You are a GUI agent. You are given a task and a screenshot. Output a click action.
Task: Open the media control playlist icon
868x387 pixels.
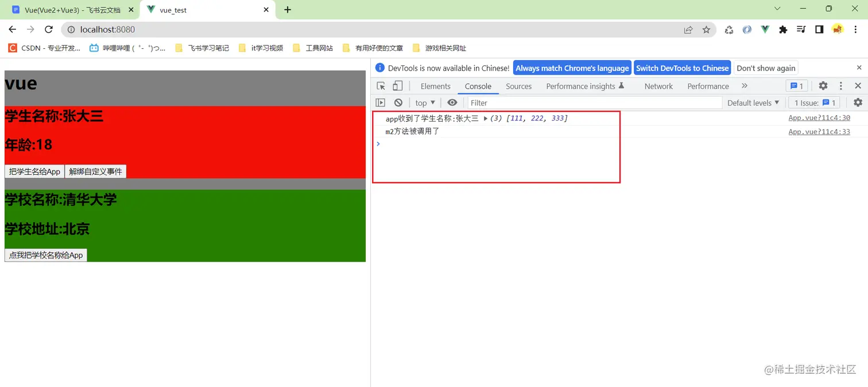pyautogui.click(x=801, y=30)
